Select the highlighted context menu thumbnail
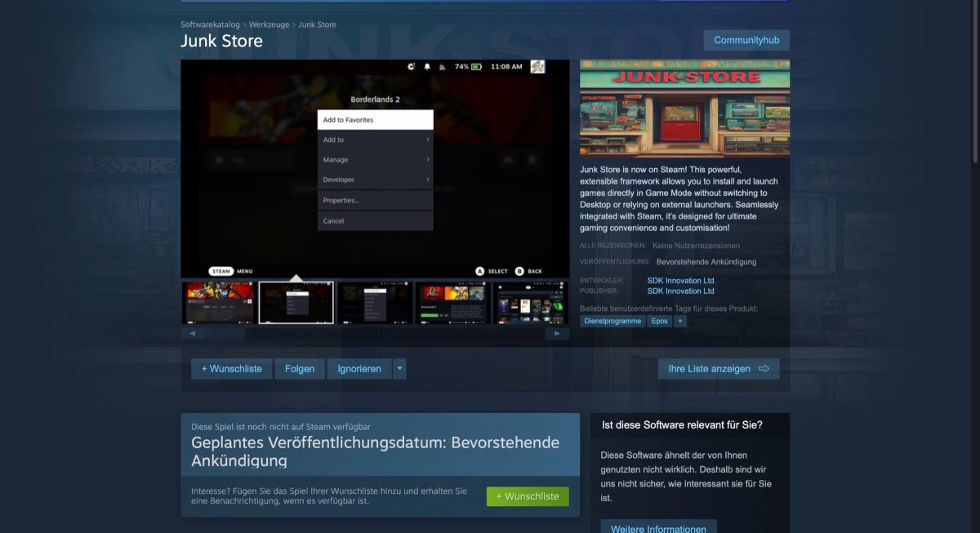 pyautogui.click(x=296, y=303)
